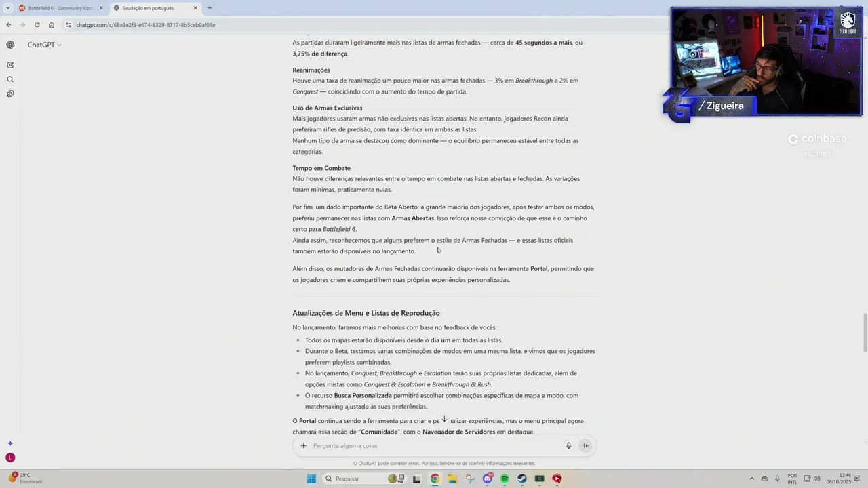Go back with browser back arrow
868x488 pixels.
(x=9, y=25)
